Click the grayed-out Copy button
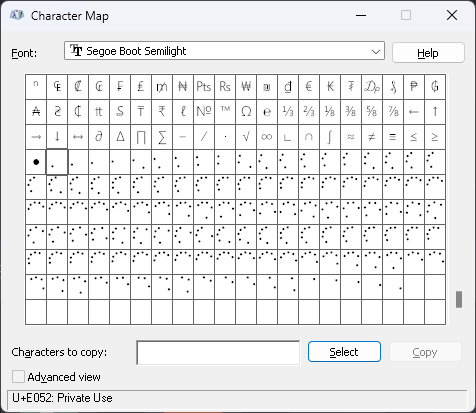This screenshot has height=413, width=476. tap(425, 352)
